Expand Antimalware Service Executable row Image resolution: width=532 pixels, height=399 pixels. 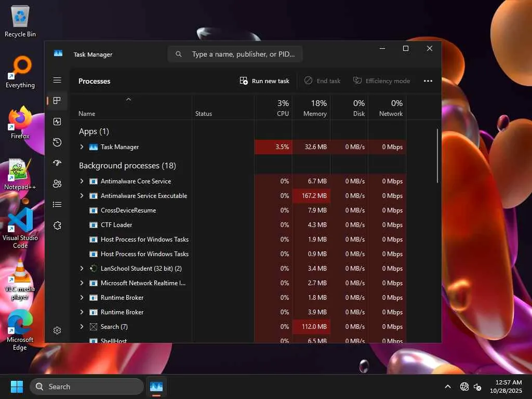tap(82, 195)
